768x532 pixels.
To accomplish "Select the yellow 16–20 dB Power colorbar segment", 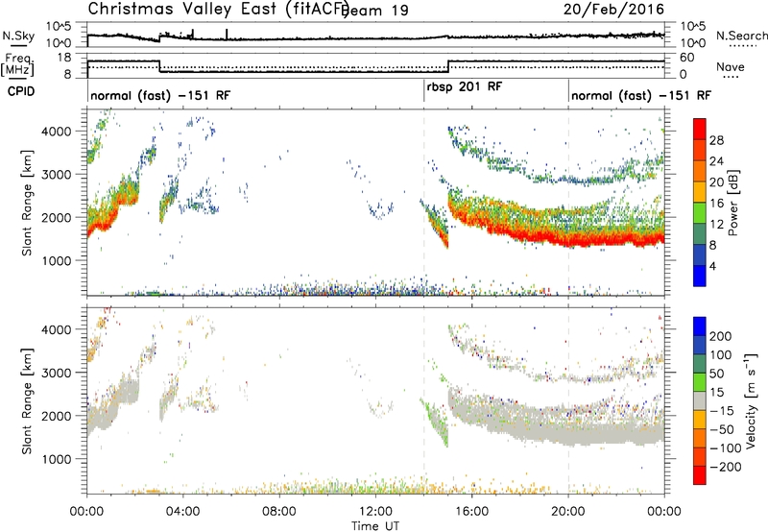I will click(700, 192).
